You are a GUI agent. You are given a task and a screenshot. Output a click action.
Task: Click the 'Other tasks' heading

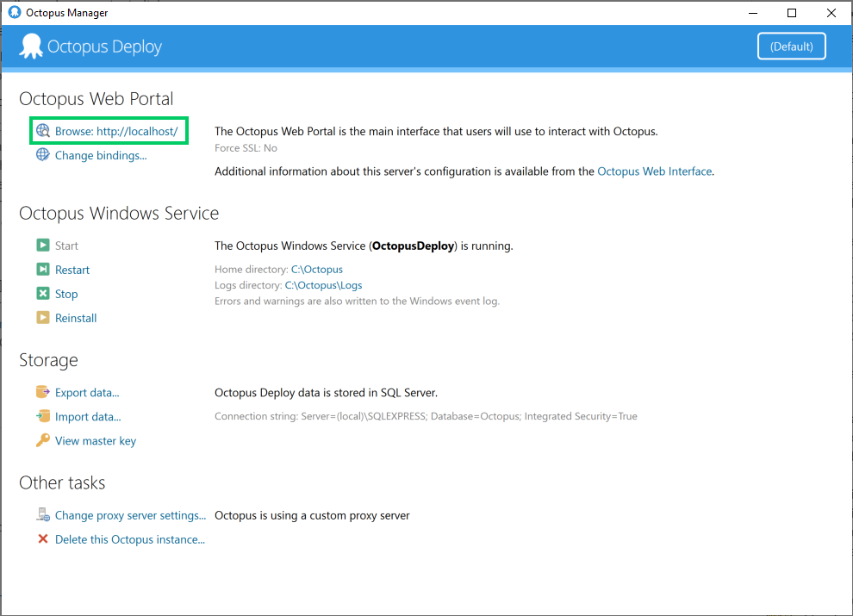click(x=62, y=482)
